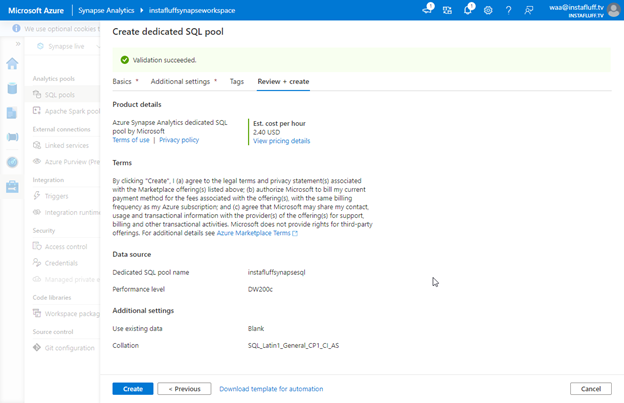The width and height of the screenshot is (624, 403).
Task: Click the Workspace packages icon
Action: point(37,313)
